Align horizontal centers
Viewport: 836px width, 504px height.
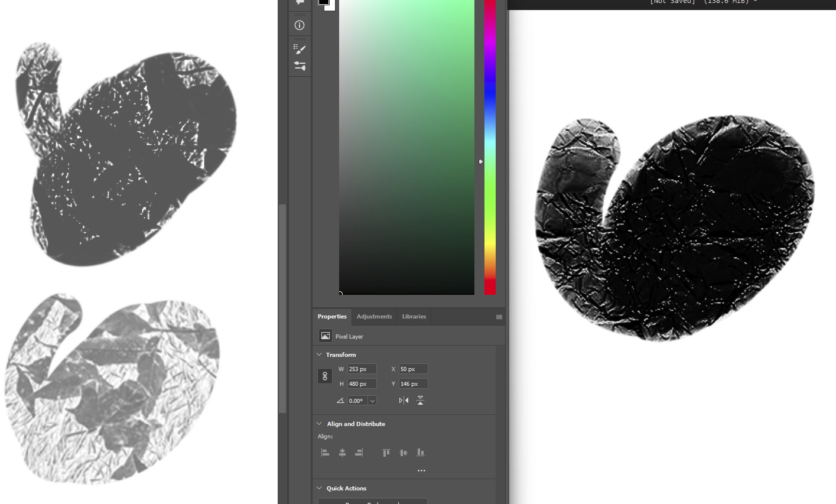342,452
